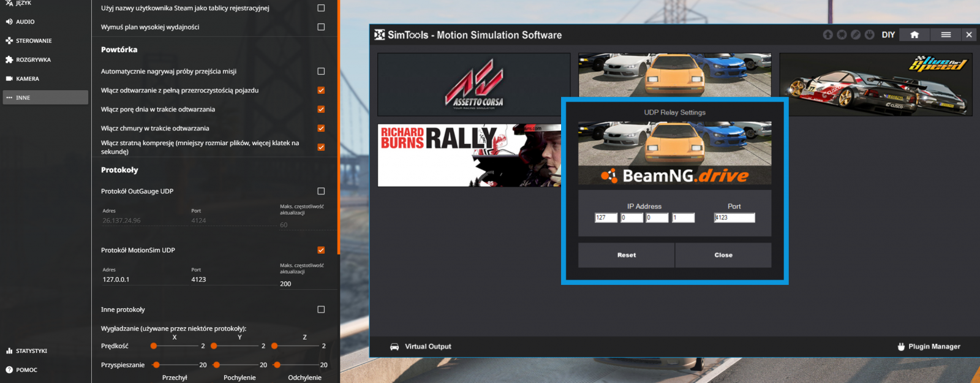The width and height of the screenshot is (980, 383).
Task: Adjust the Przyspieszanie Z slider
Action: coord(296,365)
